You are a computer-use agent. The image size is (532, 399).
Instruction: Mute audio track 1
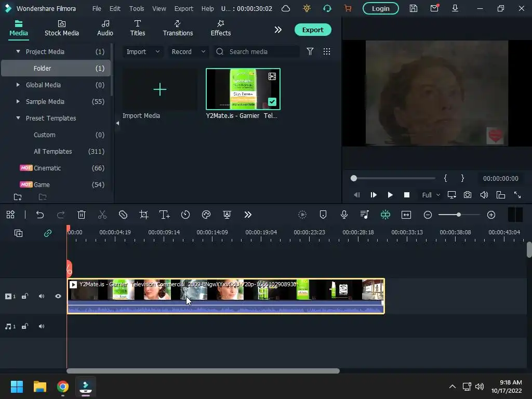(42, 327)
